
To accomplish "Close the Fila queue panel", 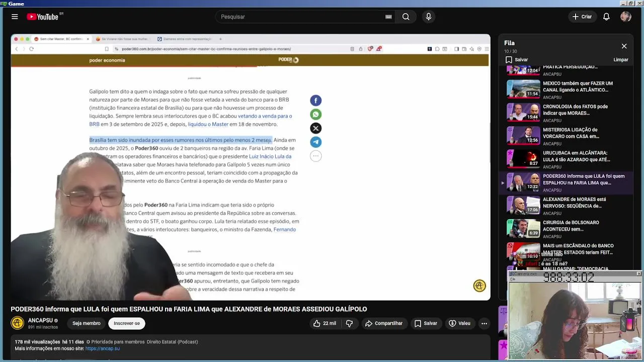I will (x=624, y=46).
